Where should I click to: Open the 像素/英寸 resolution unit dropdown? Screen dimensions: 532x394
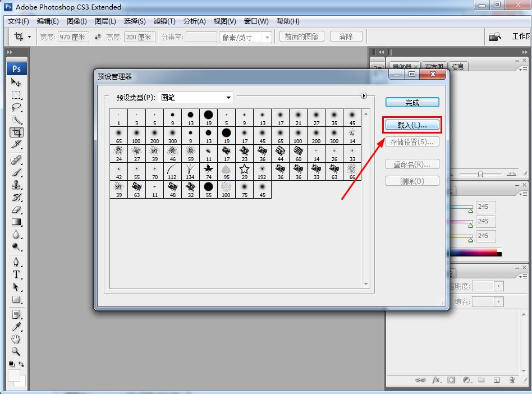click(245, 37)
